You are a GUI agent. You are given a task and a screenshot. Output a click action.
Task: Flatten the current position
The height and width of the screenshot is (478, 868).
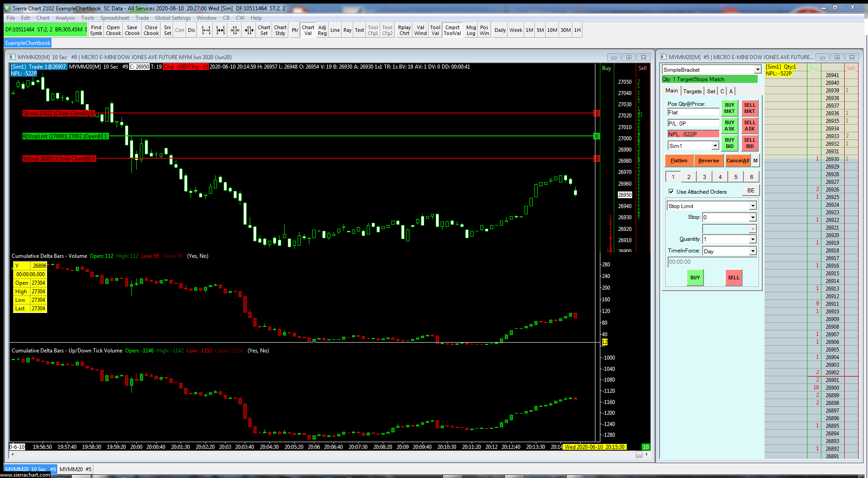679,161
